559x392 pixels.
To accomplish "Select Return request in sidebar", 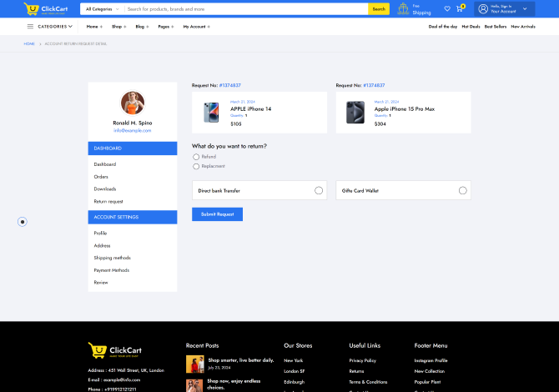I will 108,201.
